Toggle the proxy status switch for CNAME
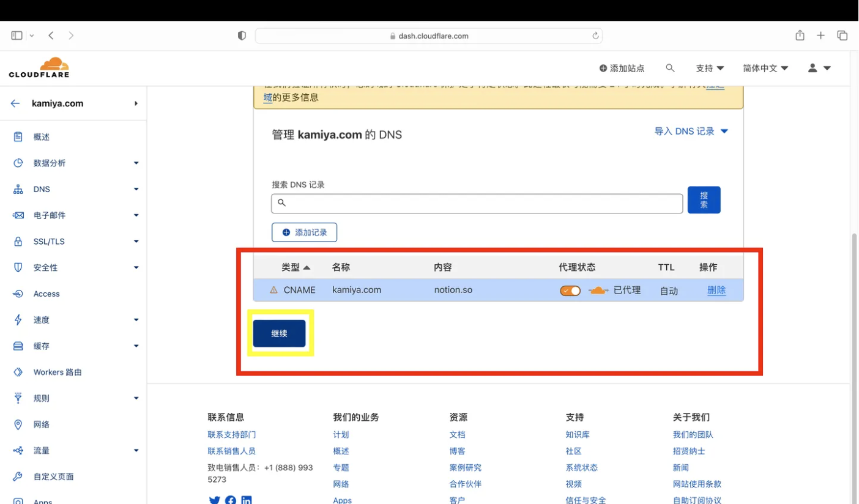Image resolution: width=859 pixels, height=504 pixels. tap(570, 291)
